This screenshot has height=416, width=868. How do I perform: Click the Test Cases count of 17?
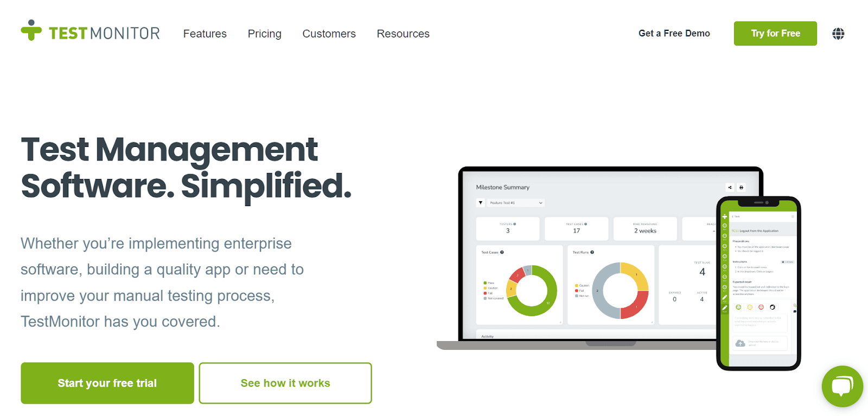577,231
